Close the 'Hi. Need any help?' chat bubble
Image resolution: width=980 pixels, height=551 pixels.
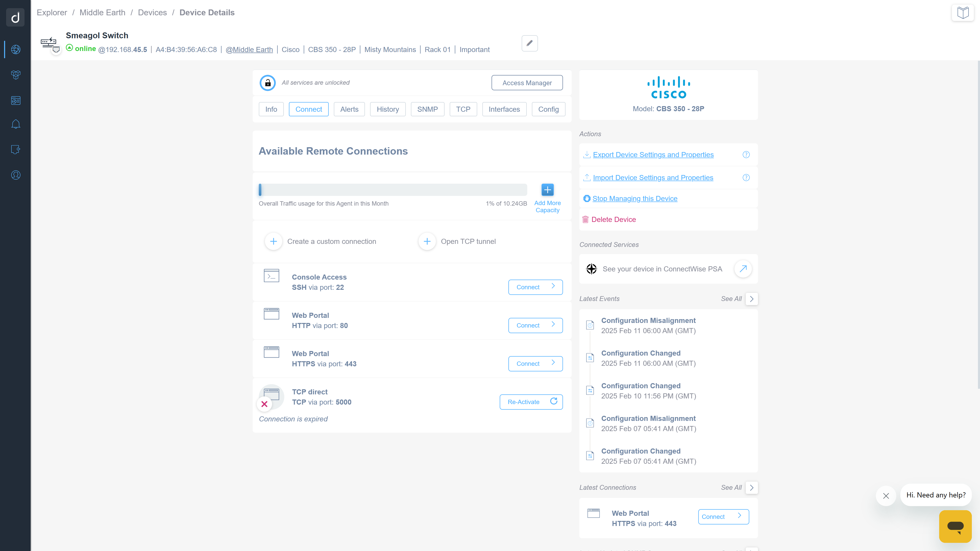pyautogui.click(x=886, y=496)
